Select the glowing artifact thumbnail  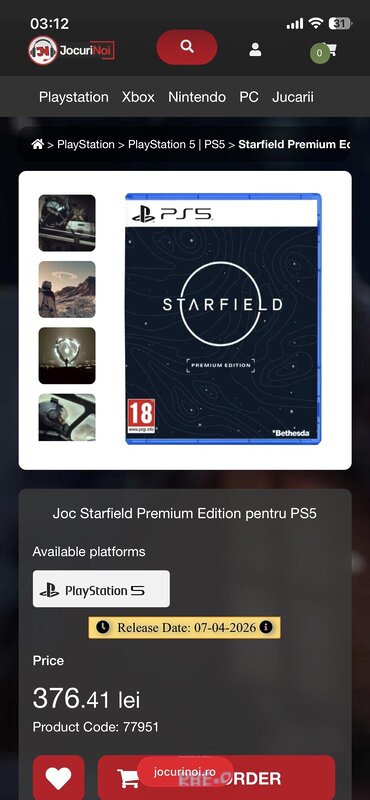point(67,356)
